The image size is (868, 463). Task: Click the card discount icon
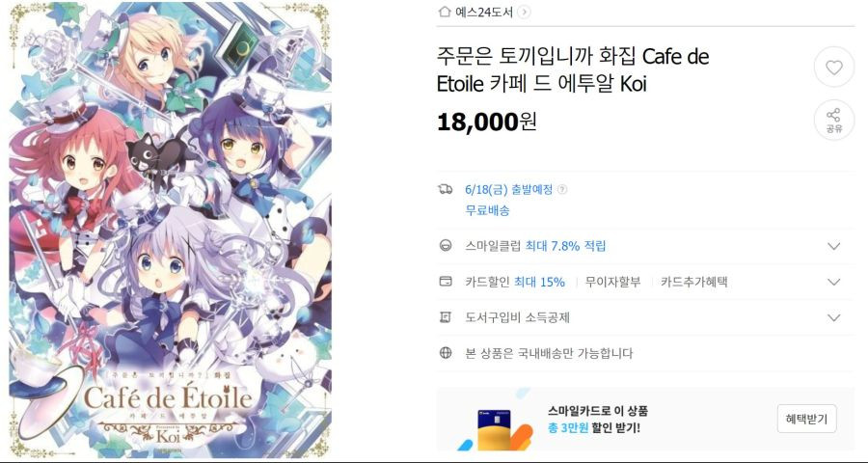point(445,282)
